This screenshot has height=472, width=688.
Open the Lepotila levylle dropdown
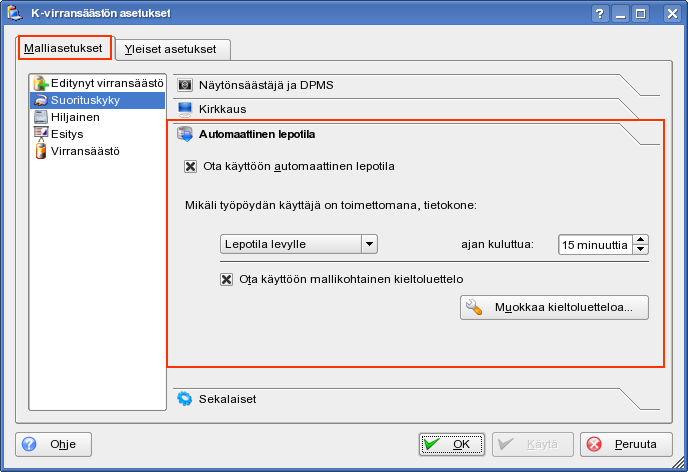coord(298,243)
